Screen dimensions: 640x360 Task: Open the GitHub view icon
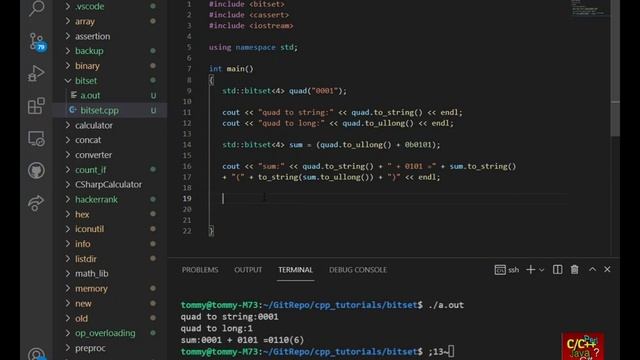pos(36,170)
